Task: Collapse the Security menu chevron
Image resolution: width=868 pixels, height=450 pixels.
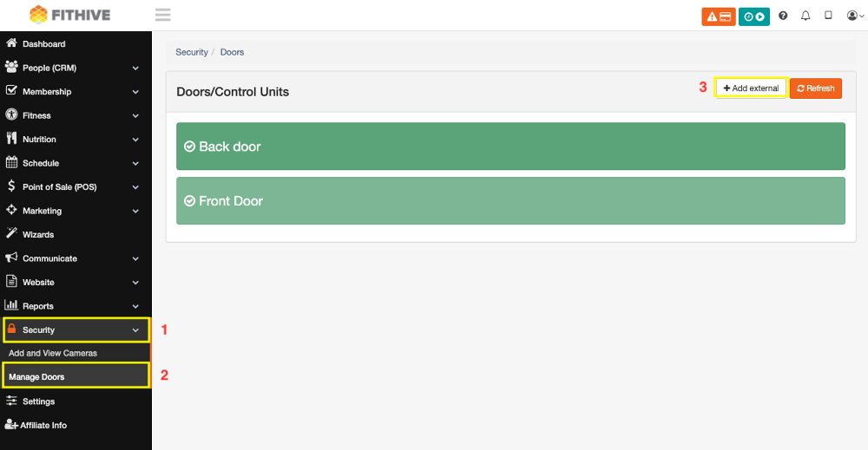Action: click(135, 330)
